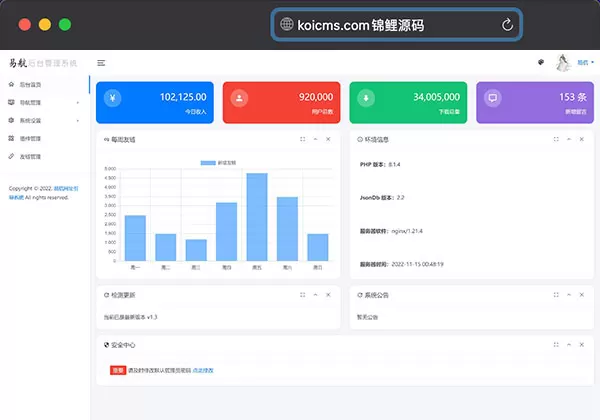Maximize the 环境信息 panel
Screen dimensions: 600x420
[556, 139]
